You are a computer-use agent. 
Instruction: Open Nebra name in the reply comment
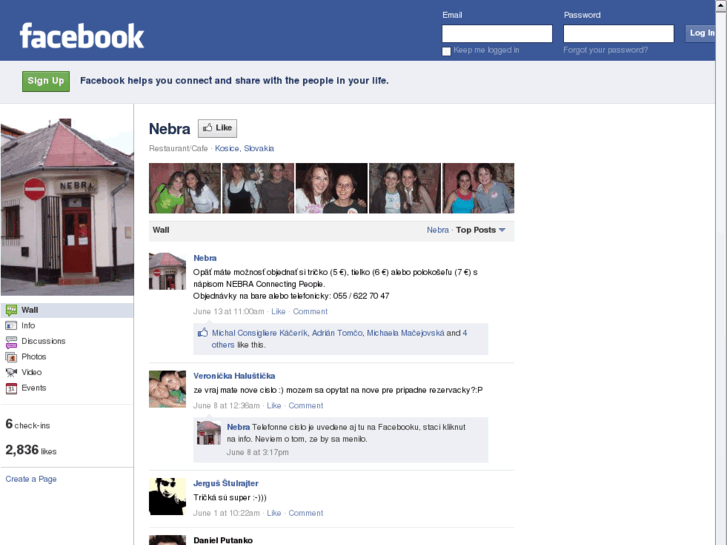238,427
